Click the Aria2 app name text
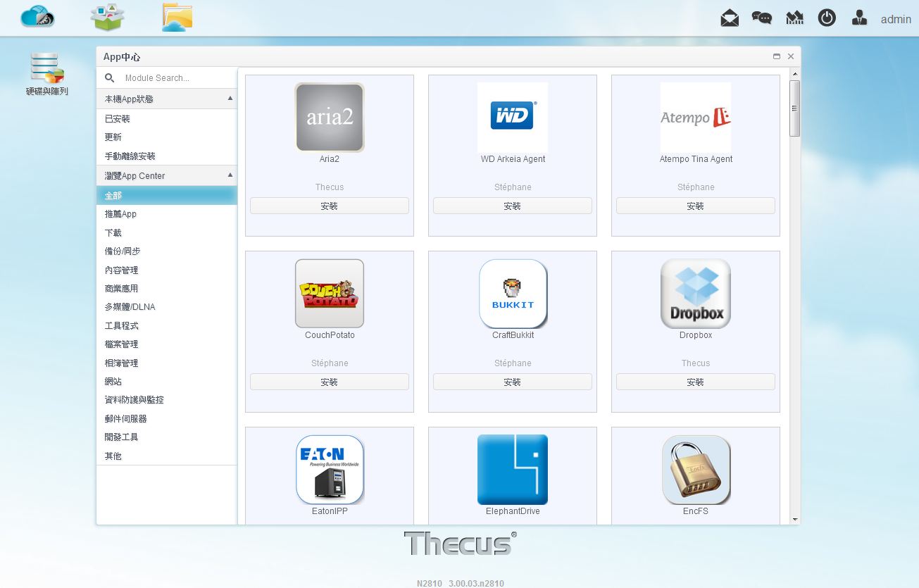Screen dimensions: 919x588 pyautogui.click(x=330, y=159)
